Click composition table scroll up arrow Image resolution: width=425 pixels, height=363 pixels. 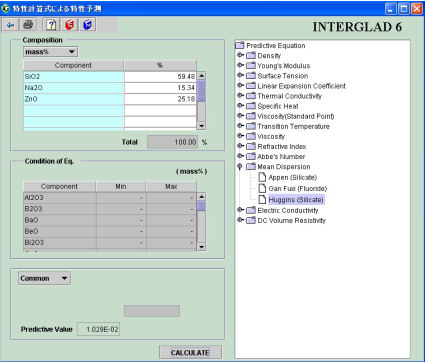point(201,75)
